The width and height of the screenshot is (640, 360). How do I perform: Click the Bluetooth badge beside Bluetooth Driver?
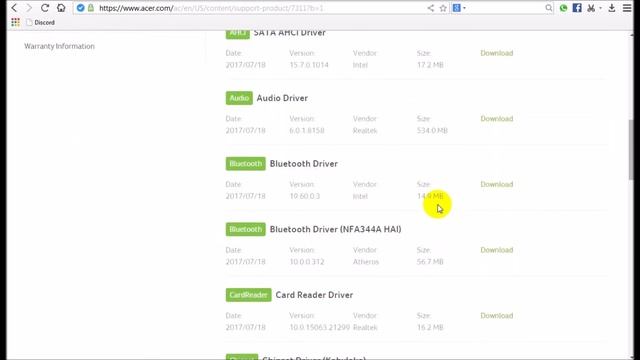245,164
